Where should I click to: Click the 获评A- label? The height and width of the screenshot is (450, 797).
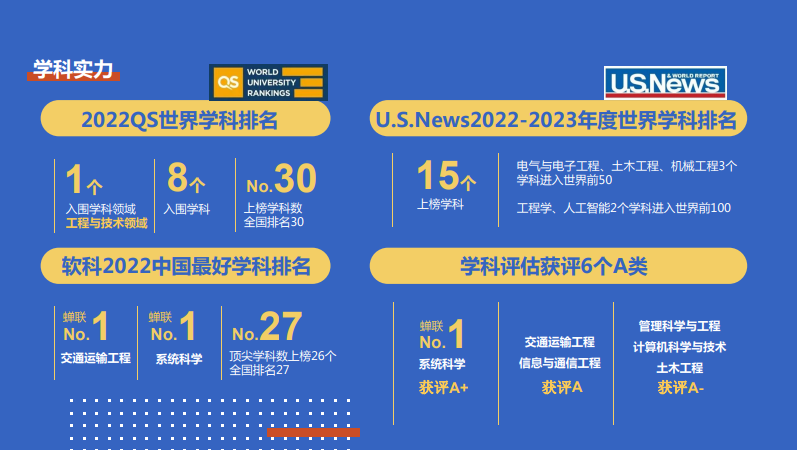(x=681, y=387)
